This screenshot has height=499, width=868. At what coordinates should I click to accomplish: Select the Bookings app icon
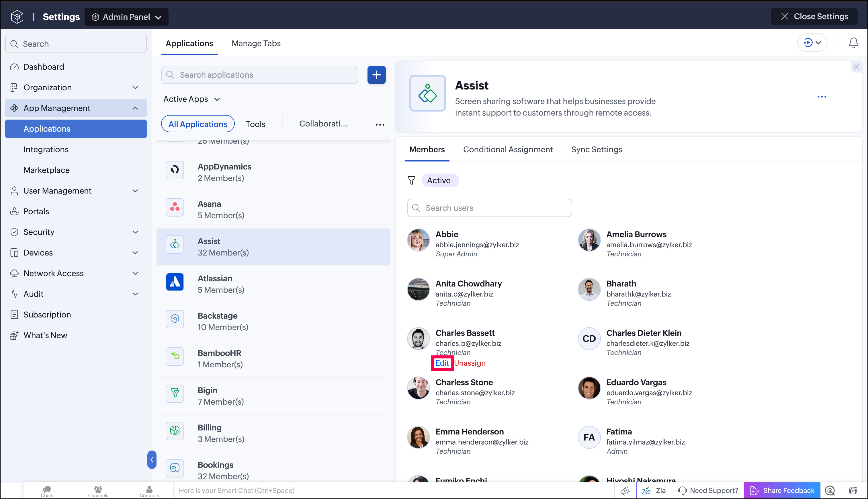coord(175,468)
